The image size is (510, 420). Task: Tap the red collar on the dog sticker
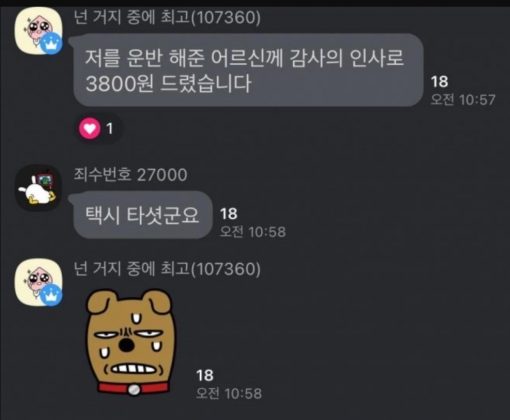tap(133, 388)
